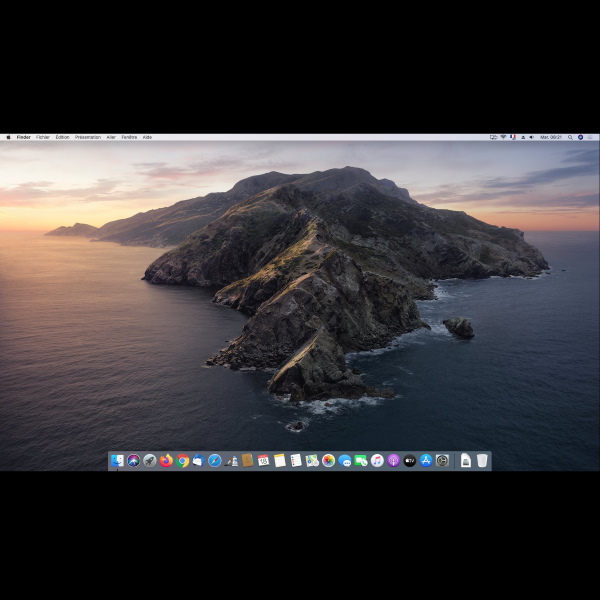
Task: Launch Siri from the Dock
Action: tap(134, 460)
